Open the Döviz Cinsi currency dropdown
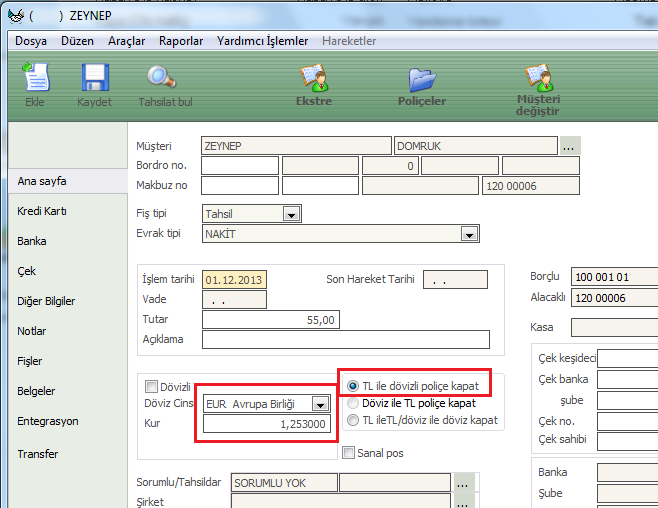The image size is (658, 508). click(x=319, y=404)
